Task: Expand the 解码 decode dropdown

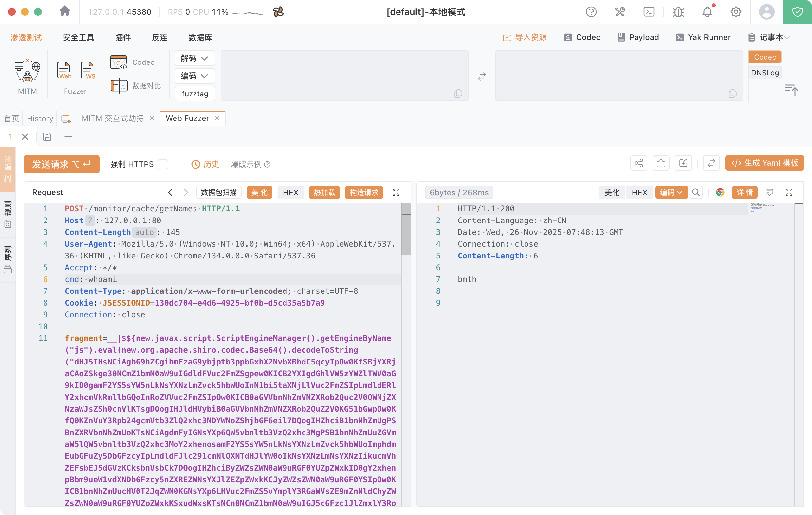Action: pyautogui.click(x=194, y=58)
